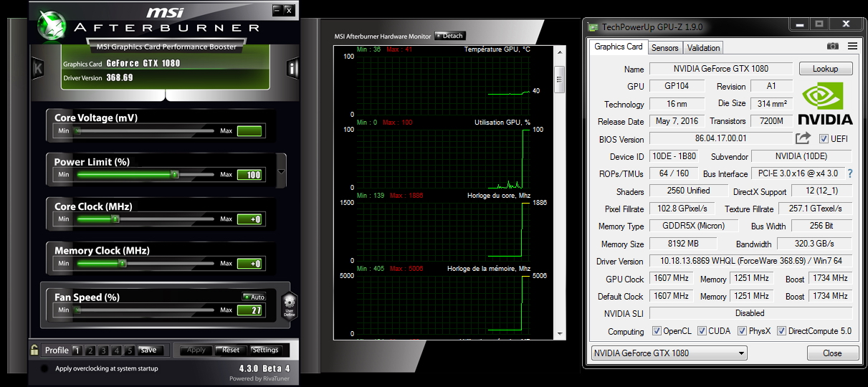The height and width of the screenshot is (387, 868).
Task: Click the profile save button
Action: click(148, 350)
